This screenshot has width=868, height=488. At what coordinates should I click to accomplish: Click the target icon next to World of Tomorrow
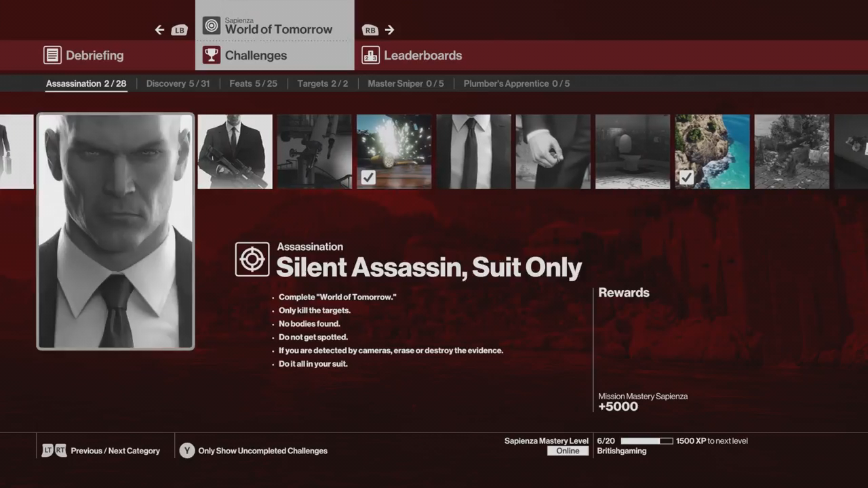212,26
